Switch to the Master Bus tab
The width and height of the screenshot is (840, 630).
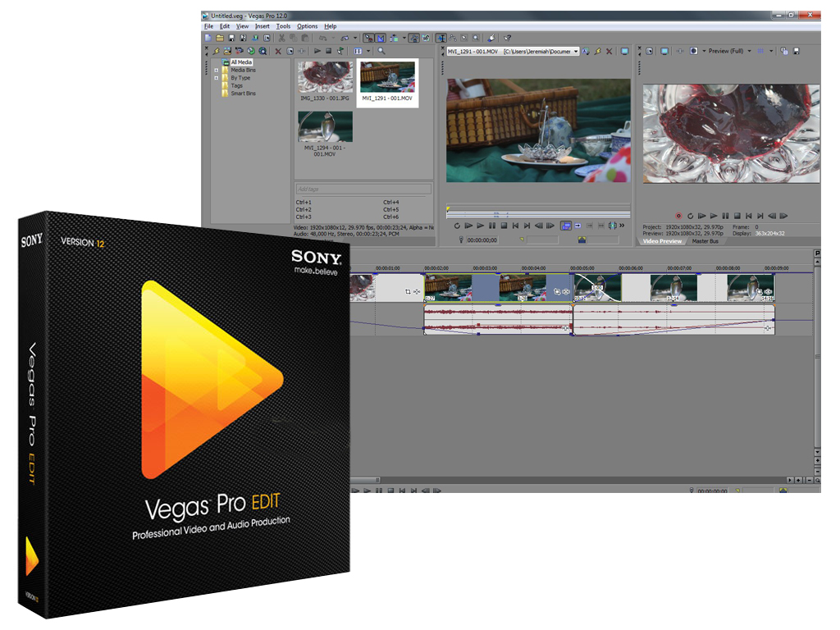[x=705, y=241]
